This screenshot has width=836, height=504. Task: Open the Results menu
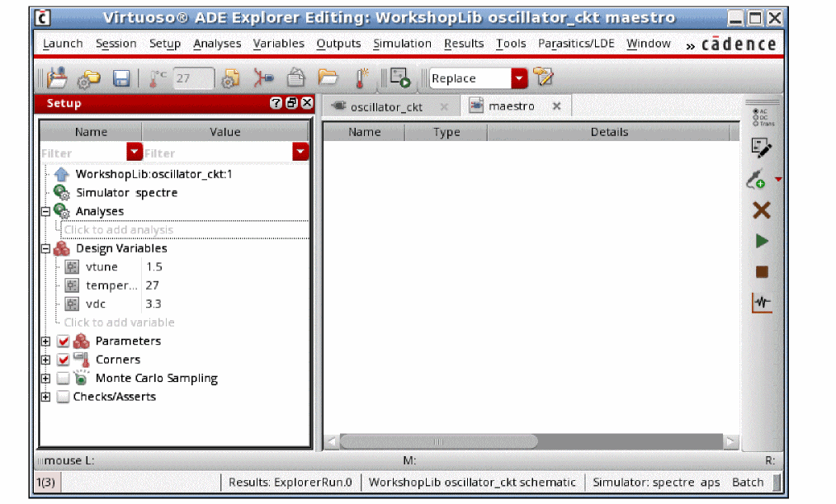click(464, 43)
